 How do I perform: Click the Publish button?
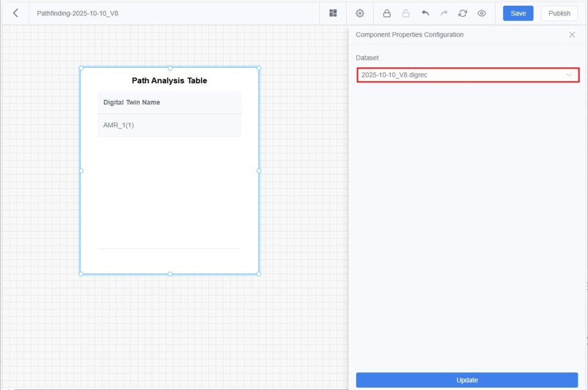[x=559, y=13]
